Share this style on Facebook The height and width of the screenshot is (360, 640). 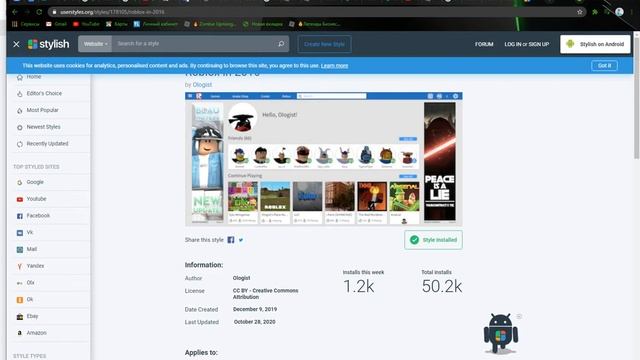pyautogui.click(x=231, y=240)
